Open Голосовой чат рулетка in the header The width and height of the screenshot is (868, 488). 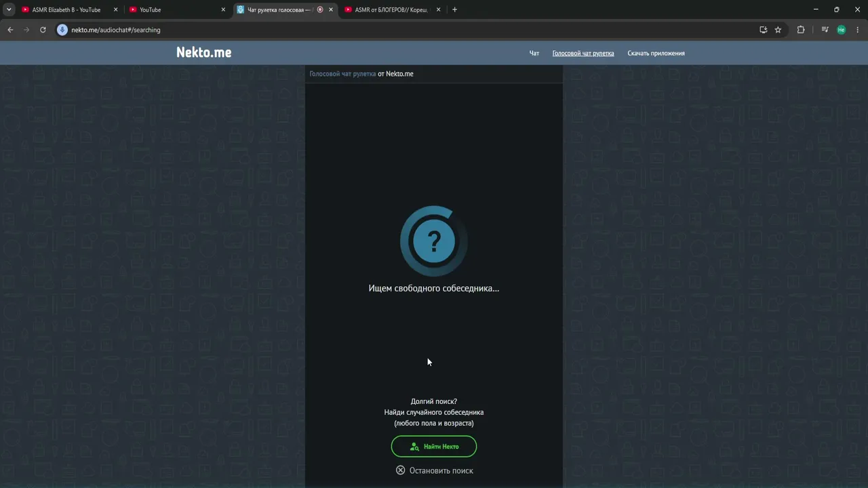(583, 53)
